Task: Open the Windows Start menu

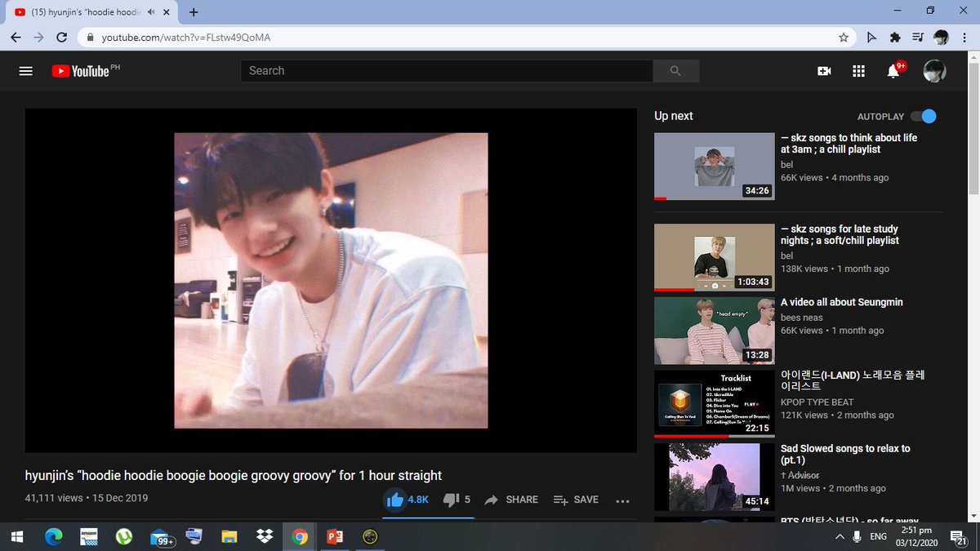Action: point(16,536)
